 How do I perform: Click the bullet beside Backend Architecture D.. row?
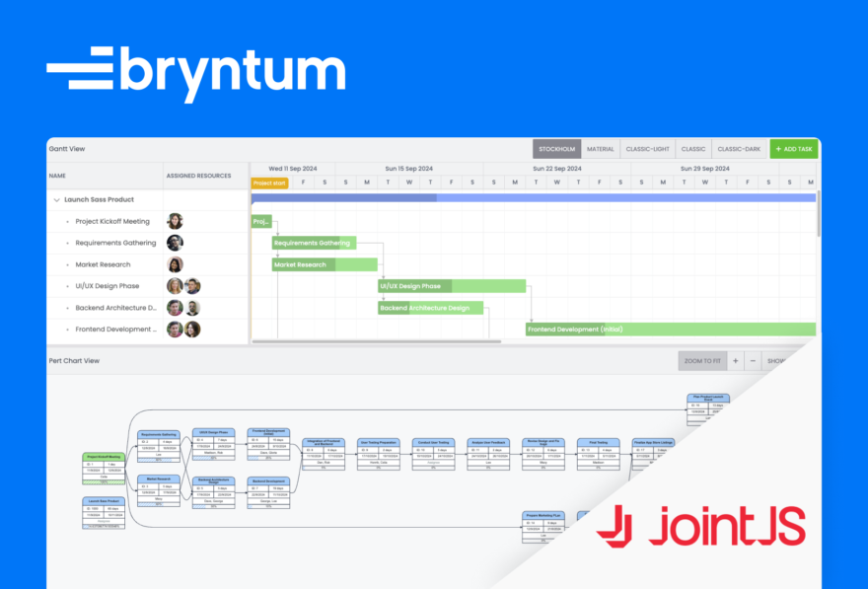[66, 307]
